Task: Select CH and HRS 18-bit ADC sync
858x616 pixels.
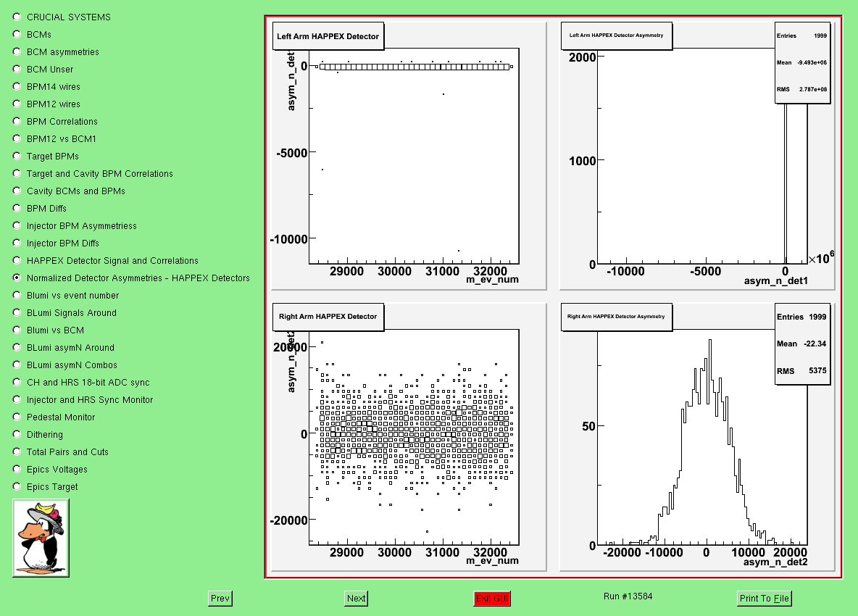Action: point(17,383)
